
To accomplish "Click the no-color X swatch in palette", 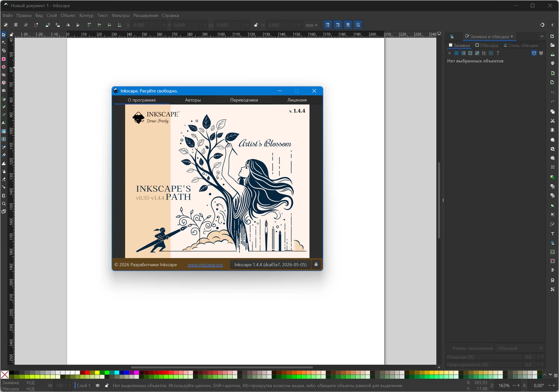I will click(x=5, y=374).
